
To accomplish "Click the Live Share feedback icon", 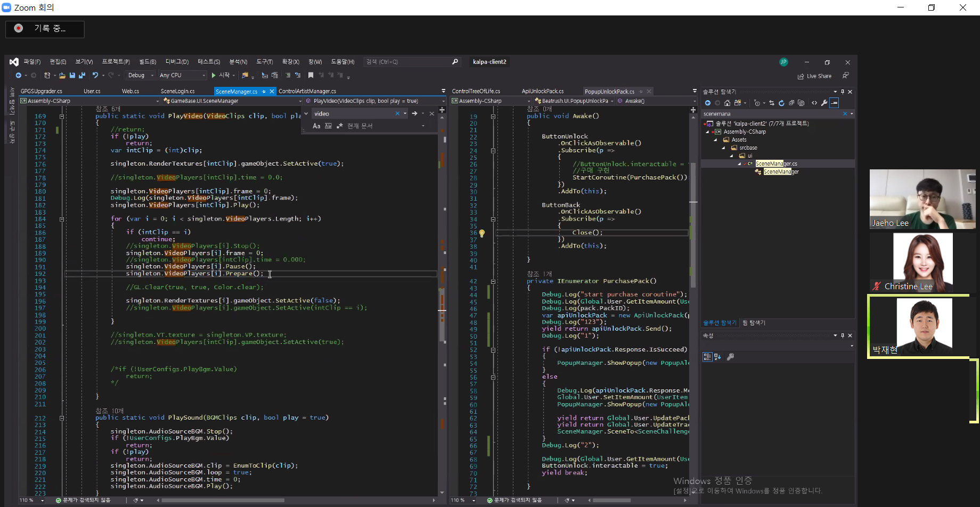I will [845, 76].
